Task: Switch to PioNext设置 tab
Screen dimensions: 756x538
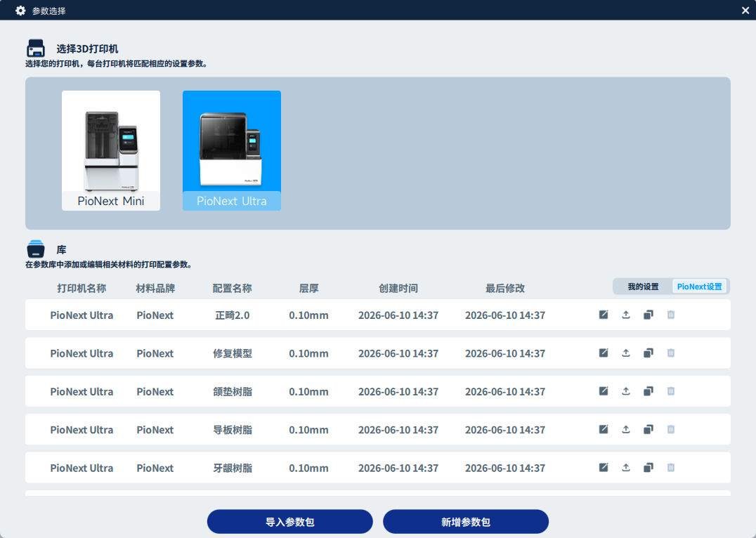Action: (699, 287)
